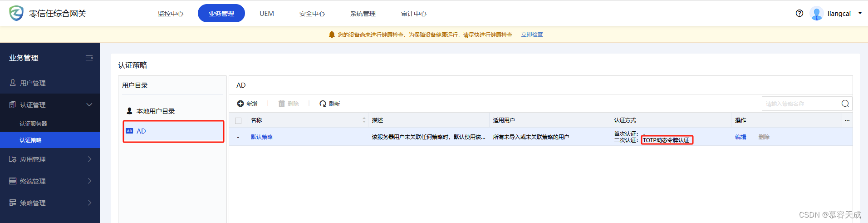Focus the policy name search field
The width and height of the screenshot is (868, 223).
800,104
